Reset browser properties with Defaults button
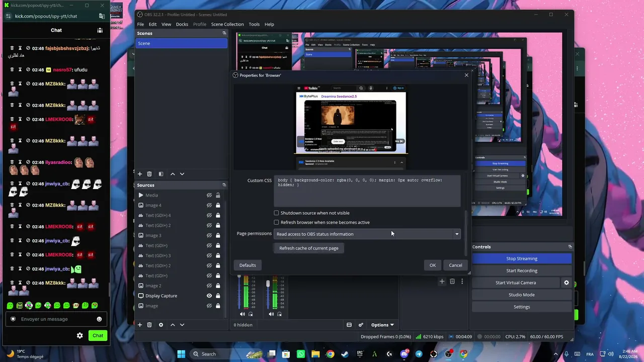Image resolution: width=644 pixels, height=362 pixels. pyautogui.click(x=248, y=265)
